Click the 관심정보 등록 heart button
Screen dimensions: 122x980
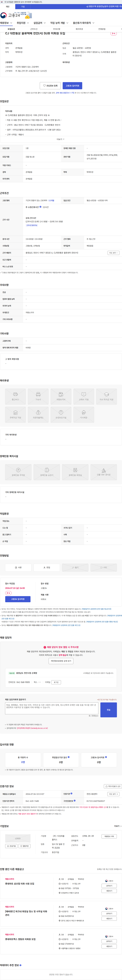50,86
